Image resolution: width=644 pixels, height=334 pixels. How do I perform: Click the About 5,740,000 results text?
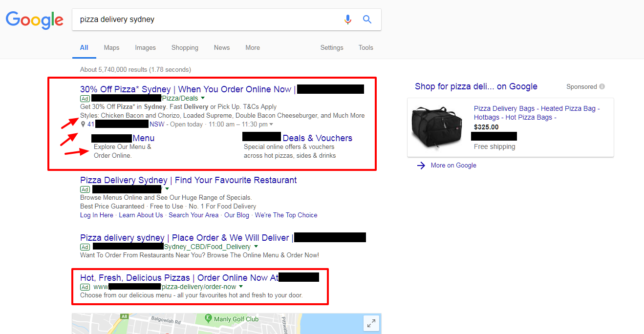click(x=135, y=69)
